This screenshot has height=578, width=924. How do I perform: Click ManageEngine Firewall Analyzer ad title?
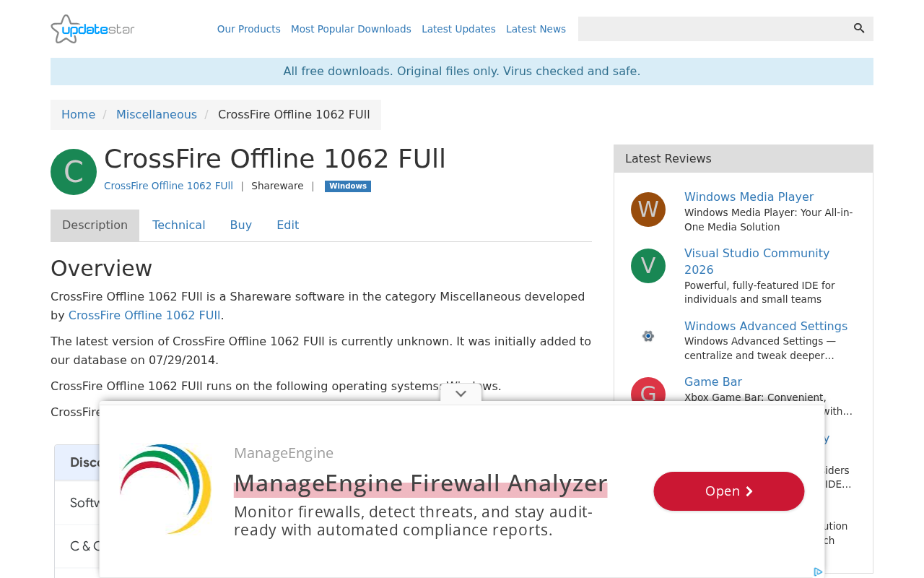pos(421,483)
